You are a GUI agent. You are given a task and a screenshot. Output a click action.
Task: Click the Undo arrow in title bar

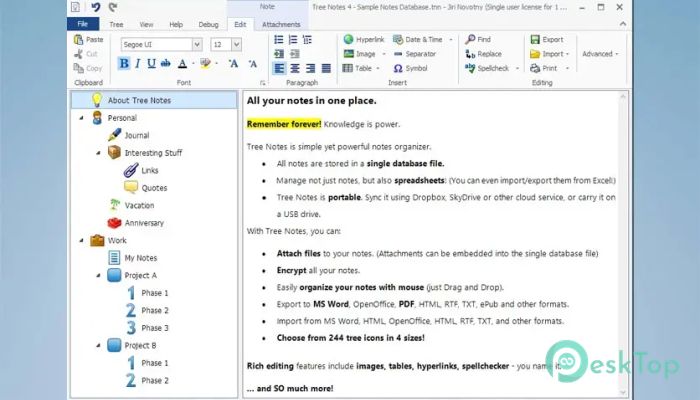96,7
